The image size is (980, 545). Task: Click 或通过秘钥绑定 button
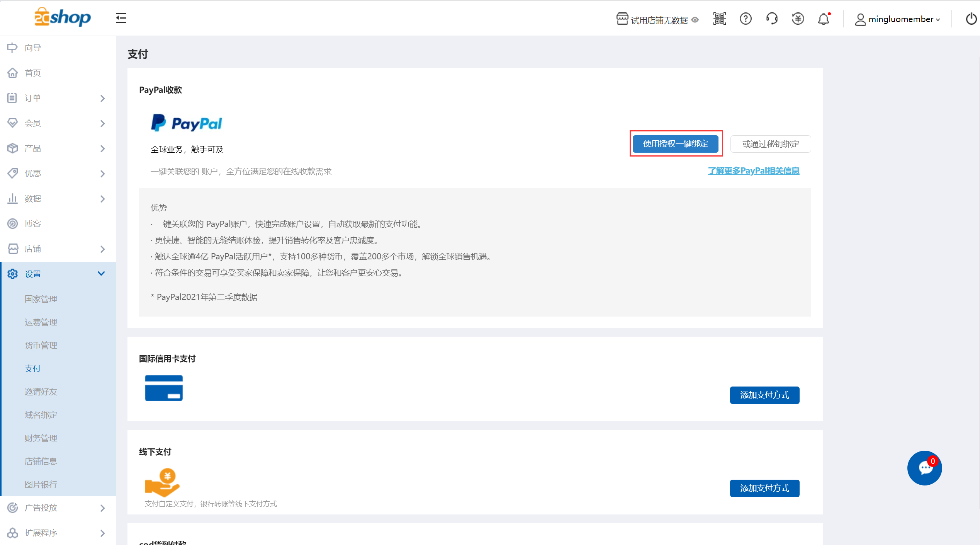770,144
